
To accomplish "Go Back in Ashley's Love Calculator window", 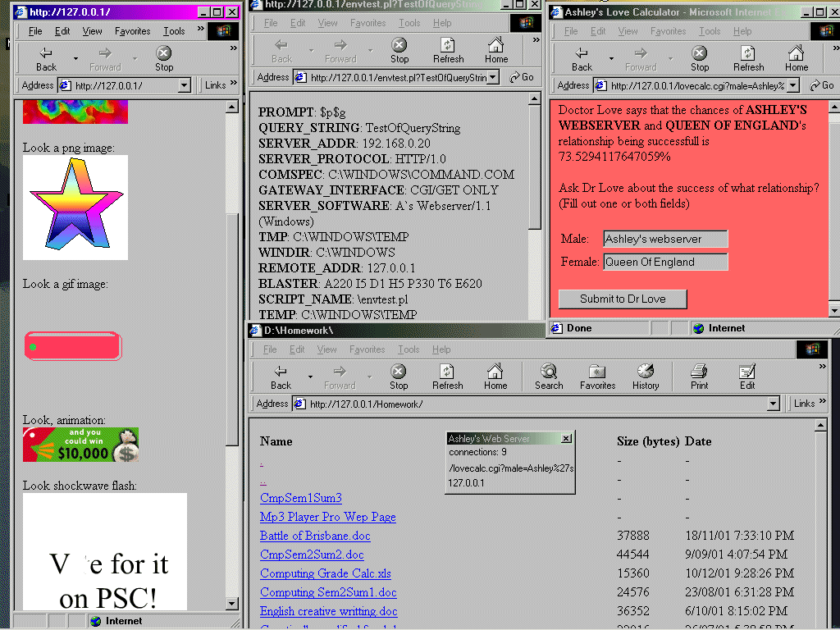I will pos(582,59).
